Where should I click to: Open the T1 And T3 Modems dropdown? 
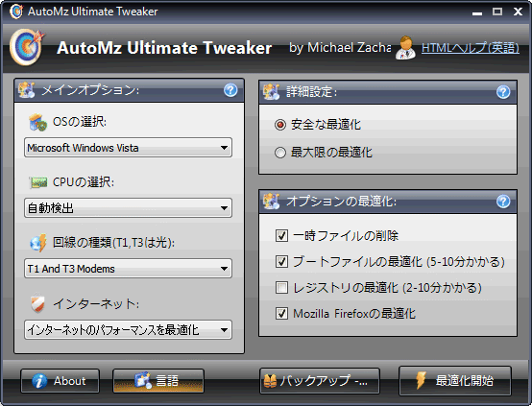129,269
